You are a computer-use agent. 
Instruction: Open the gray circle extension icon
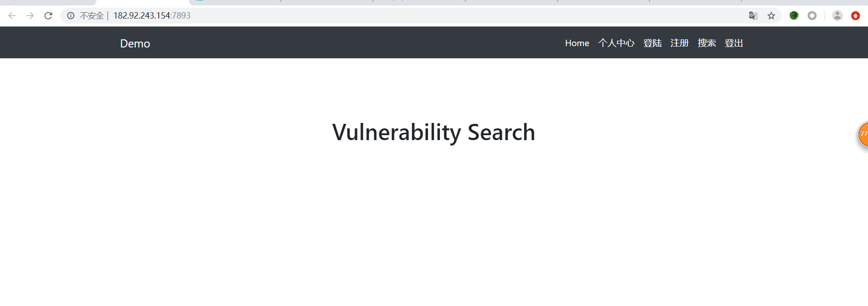click(812, 16)
